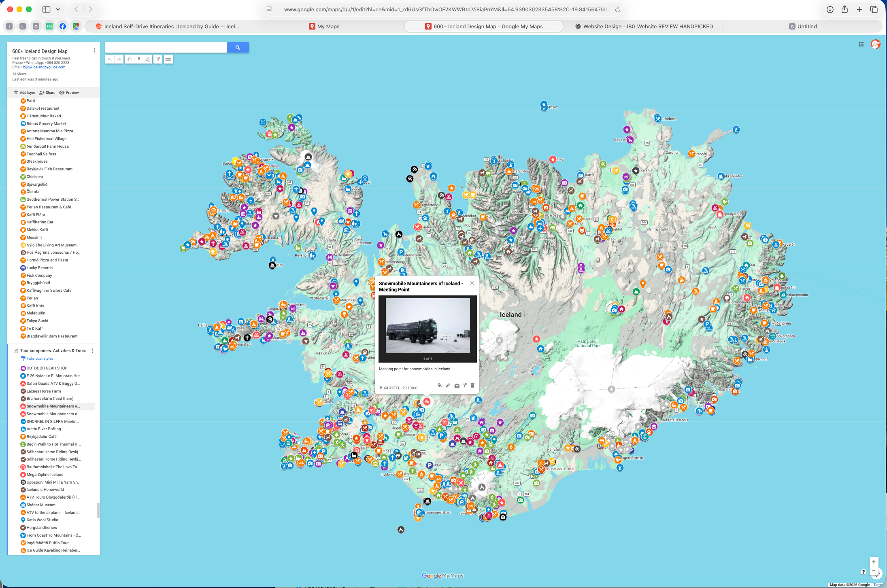887x588 pixels.
Task: Open Individual styles link under Tour companies
Action: pyautogui.click(x=40, y=359)
